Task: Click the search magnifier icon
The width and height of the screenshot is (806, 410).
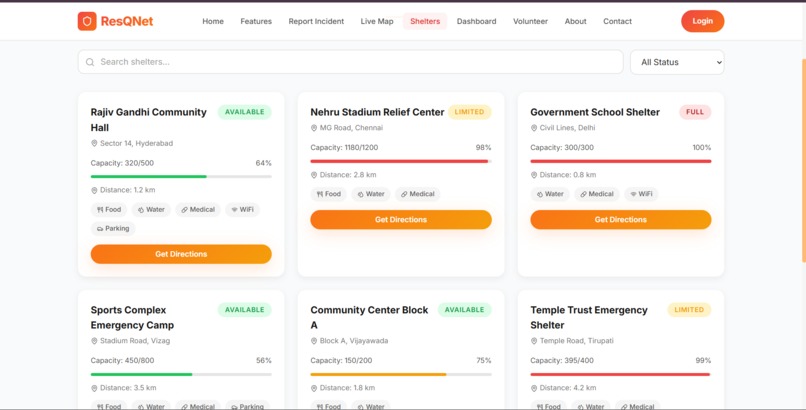Action: pyautogui.click(x=90, y=62)
